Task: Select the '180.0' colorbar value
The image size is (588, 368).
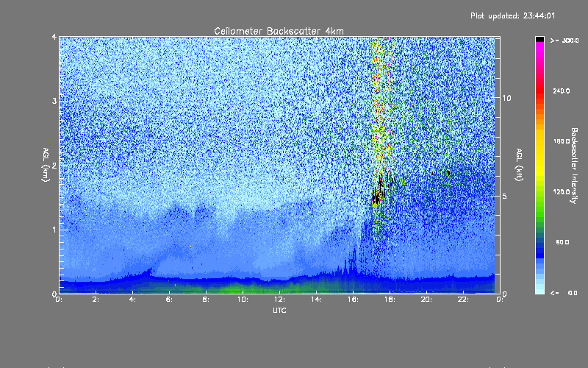Action: (562, 141)
